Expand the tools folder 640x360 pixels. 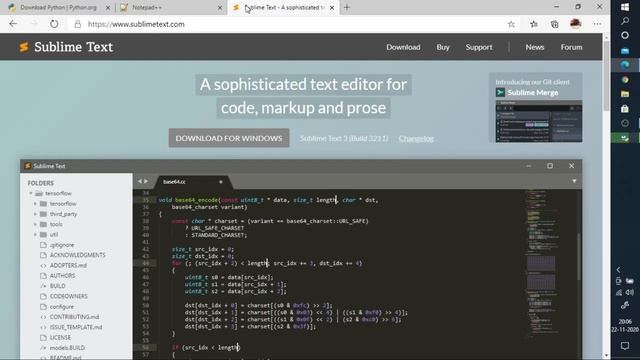36,224
